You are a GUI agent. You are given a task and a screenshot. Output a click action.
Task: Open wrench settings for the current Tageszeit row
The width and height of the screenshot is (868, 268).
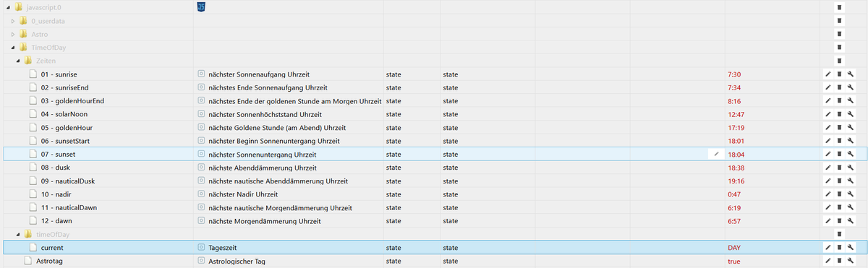point(851,248)
